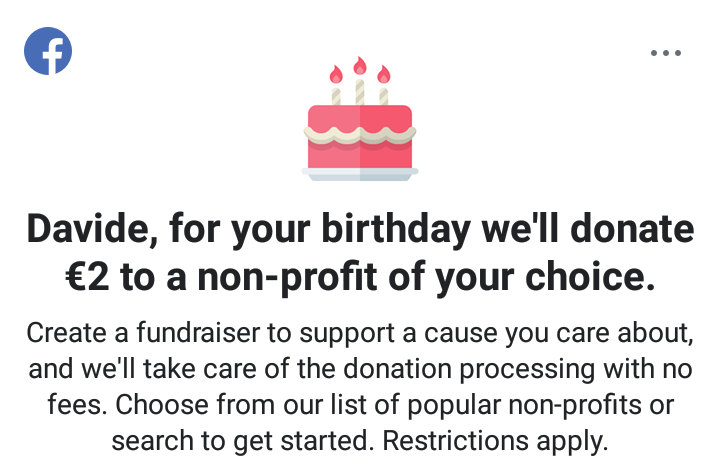719x469 pixels.
Task: Click the words "Restrictions apply."
Action: click(x=495, y=441)
